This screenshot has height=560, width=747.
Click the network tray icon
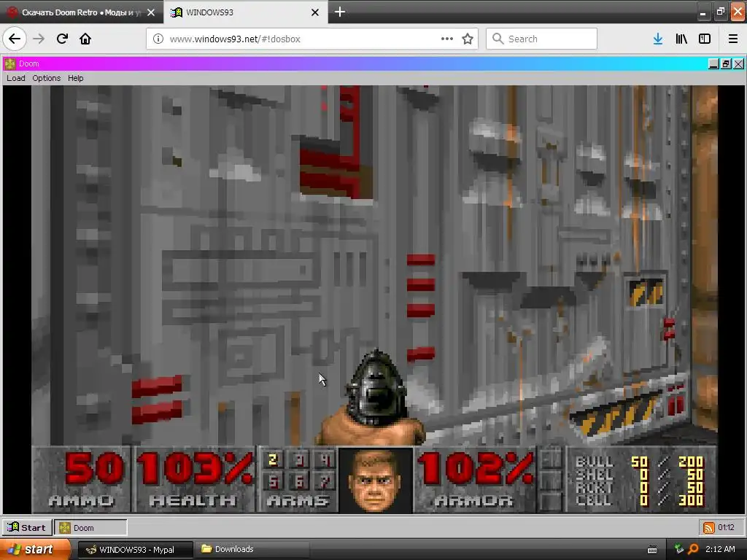[x=679, y=549]
